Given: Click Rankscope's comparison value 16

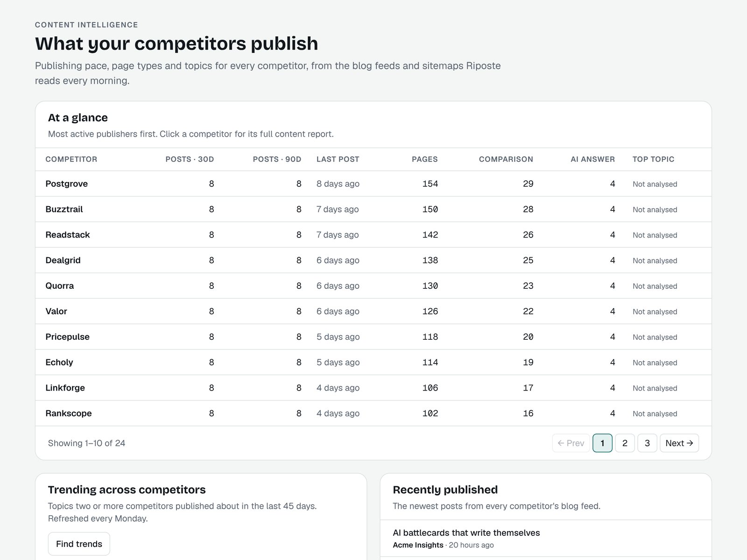Looking at the screenshot, I should click(528, 413).
